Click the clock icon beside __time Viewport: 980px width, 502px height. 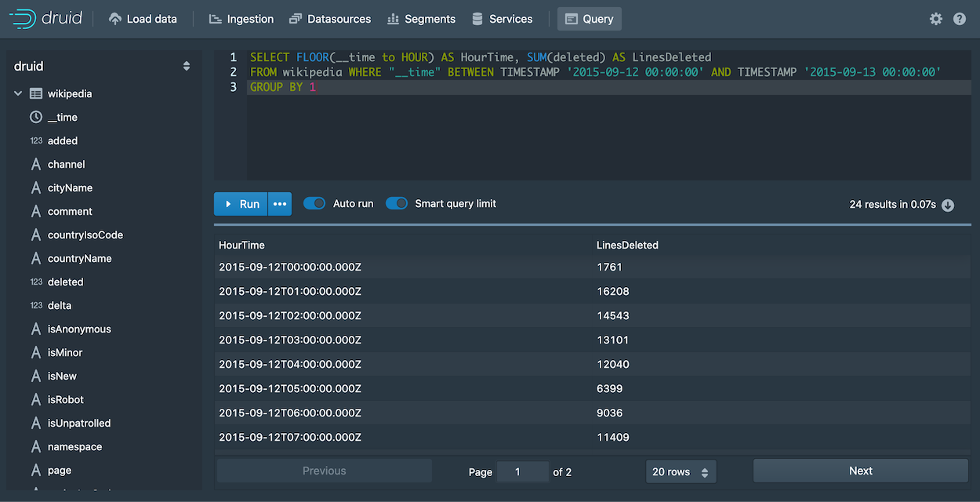(36, 117)
